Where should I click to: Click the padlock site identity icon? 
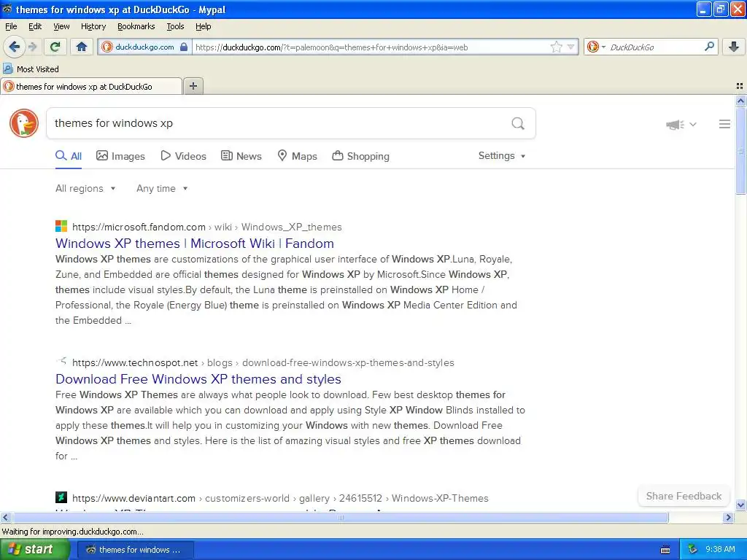click(184, 47)
